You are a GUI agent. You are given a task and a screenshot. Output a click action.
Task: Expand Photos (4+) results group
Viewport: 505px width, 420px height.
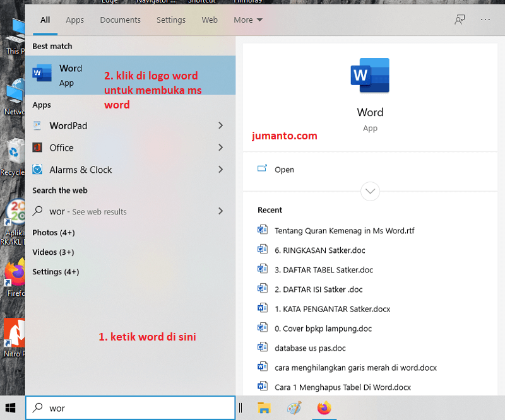pos(54,232)
